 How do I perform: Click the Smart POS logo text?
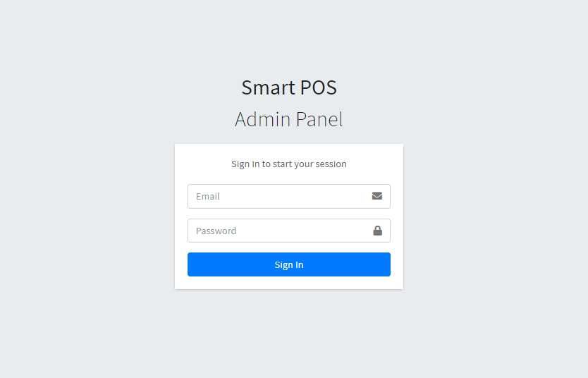click(289, 87)
